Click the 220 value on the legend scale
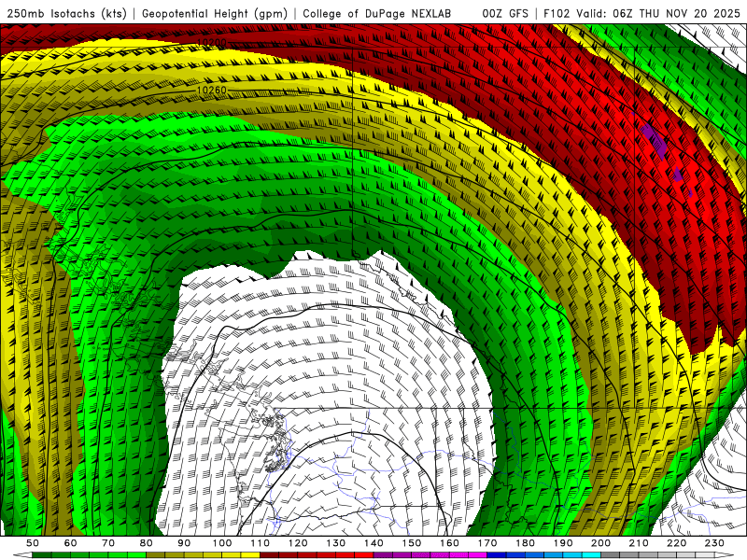 point(676,543)
